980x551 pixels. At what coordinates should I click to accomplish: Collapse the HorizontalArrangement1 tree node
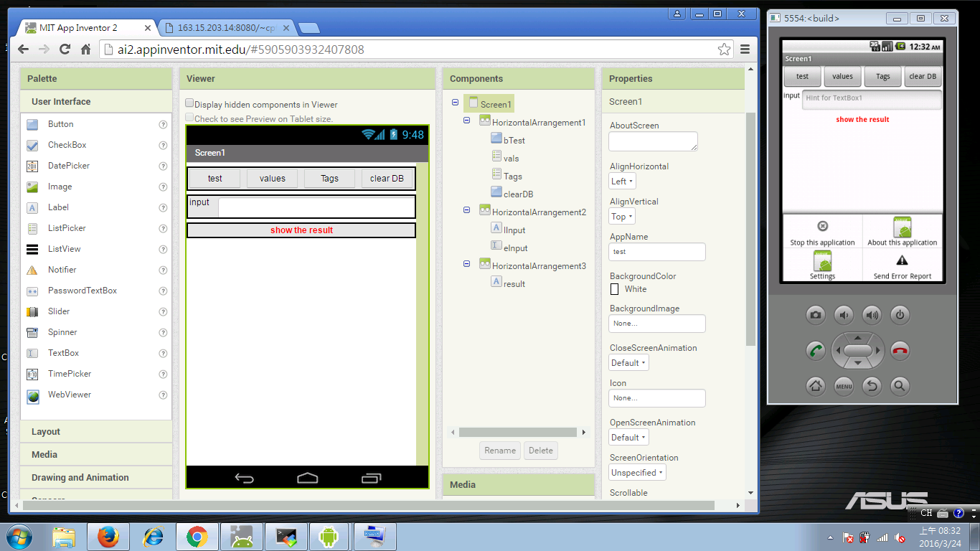click(x=467, y=121)
